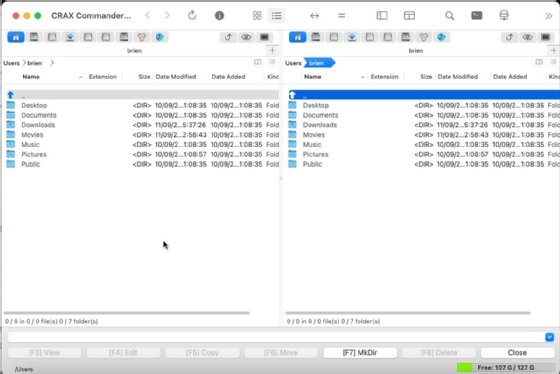
Task: Select the home location in right panel
Action: click(298, 37)
